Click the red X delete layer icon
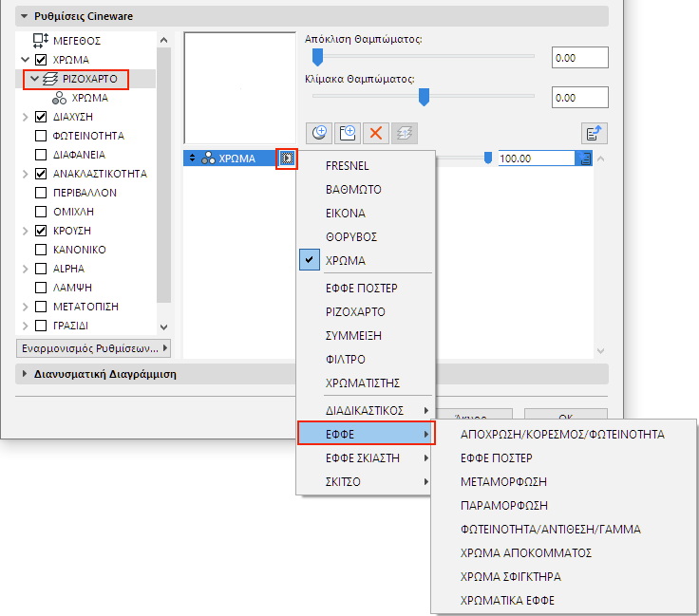The image size is (699, 616). click(x=376, y=133)
